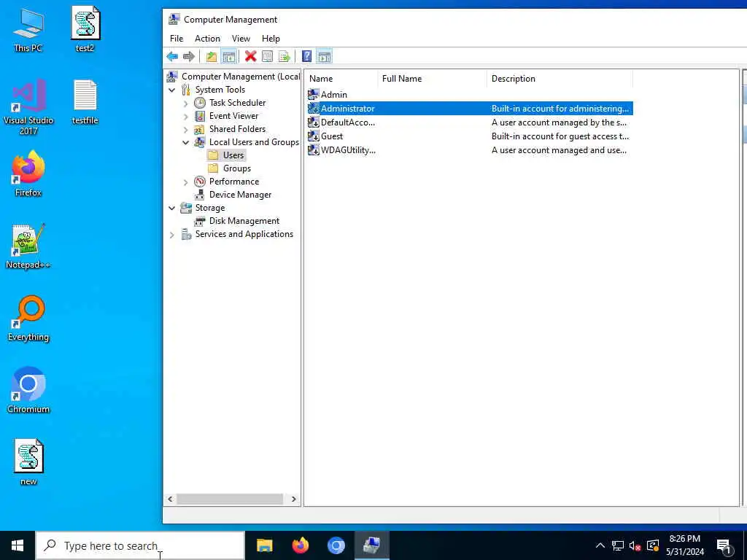Click the Forward arrow in toolbar

tap(189, 57)
